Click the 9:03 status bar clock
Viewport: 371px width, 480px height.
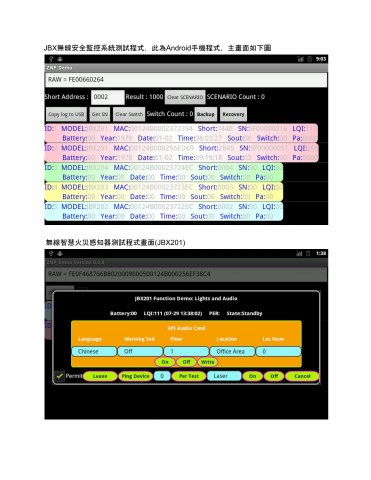(x=321, y=59)
